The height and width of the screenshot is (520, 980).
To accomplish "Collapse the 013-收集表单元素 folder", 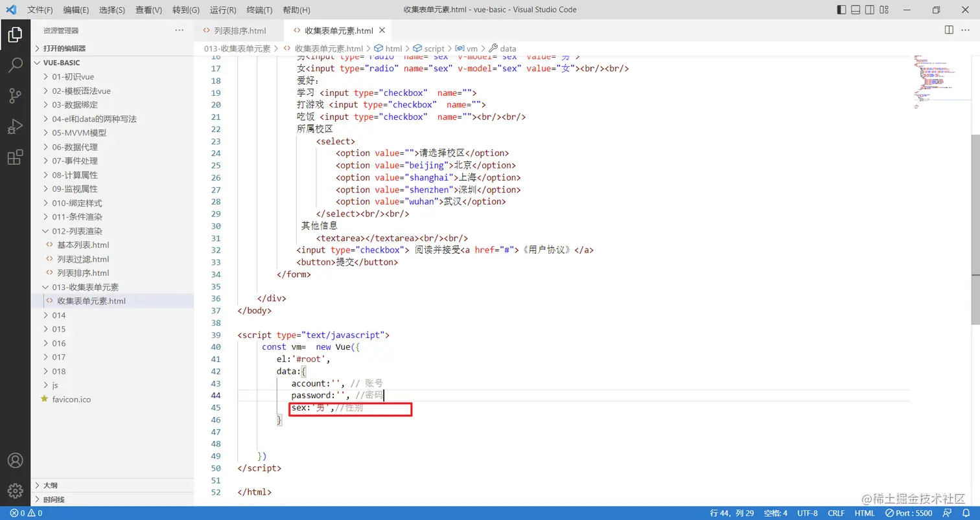I will (x=113, y=287).
